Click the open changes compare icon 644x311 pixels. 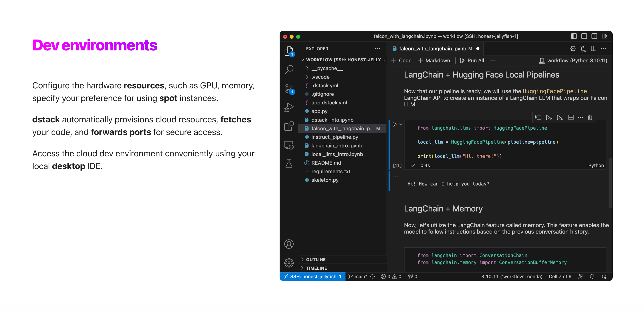pos(583,48)
